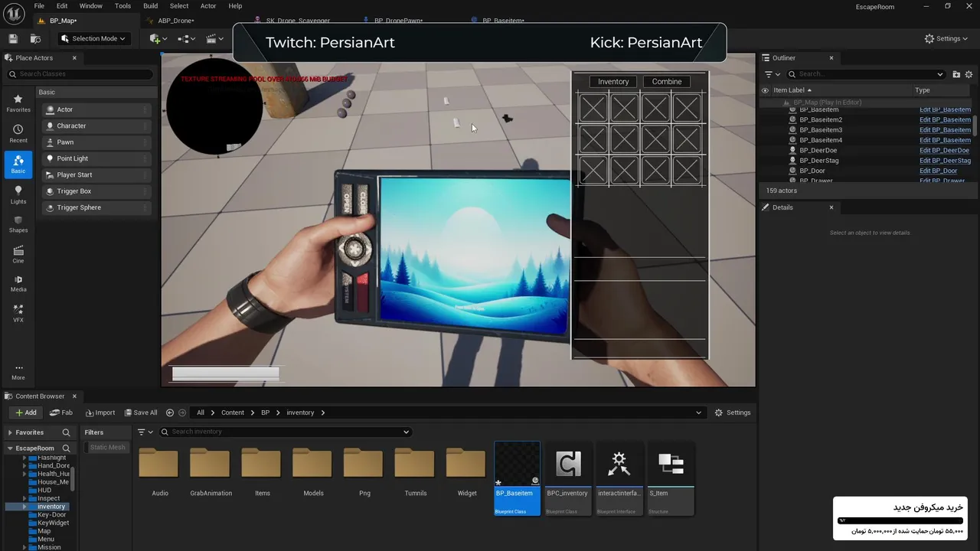Click the Save current level icon

[x=13, y=38]
